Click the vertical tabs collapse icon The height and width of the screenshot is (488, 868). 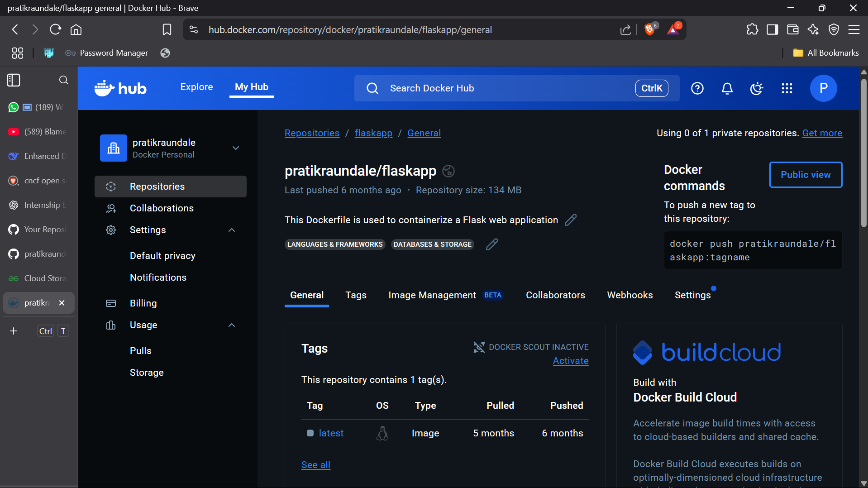(x=14, y=80)
